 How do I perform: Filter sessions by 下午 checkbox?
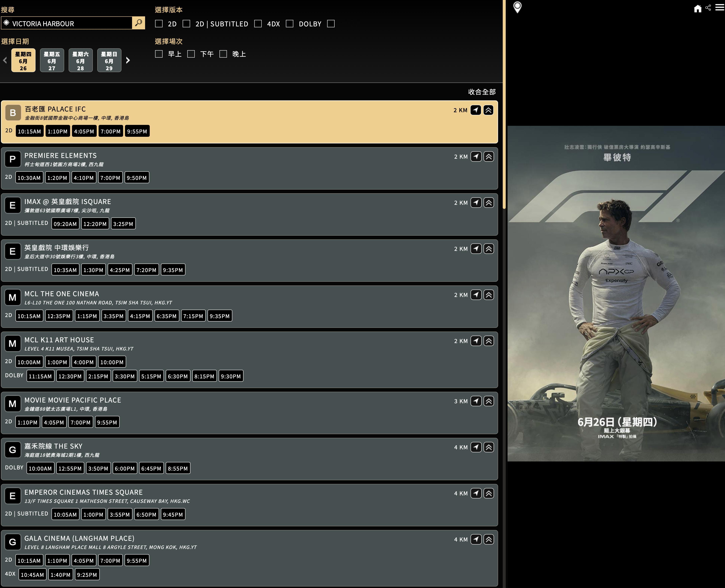pos(191,54)
